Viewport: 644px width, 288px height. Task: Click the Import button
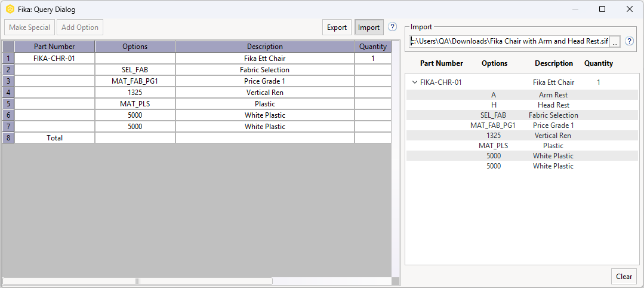click(369, 27)
